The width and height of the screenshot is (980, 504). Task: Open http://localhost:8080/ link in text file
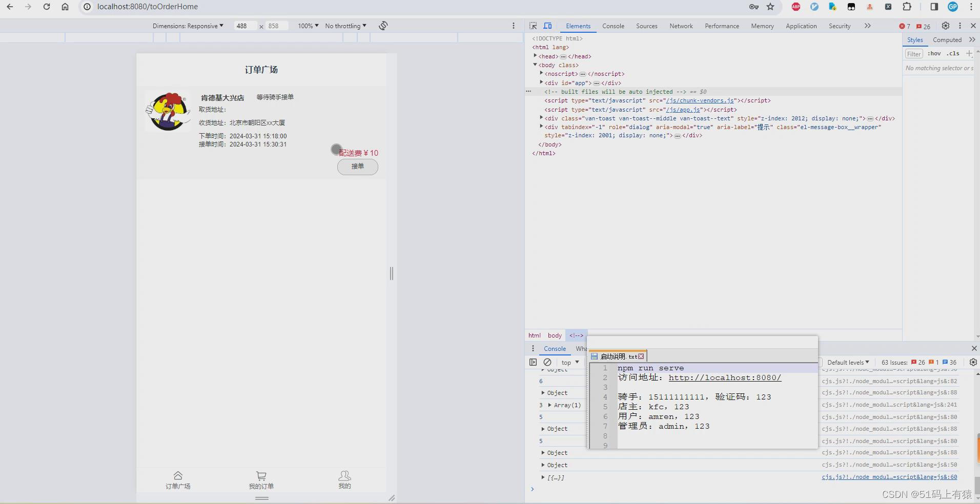tap(725, 377)
